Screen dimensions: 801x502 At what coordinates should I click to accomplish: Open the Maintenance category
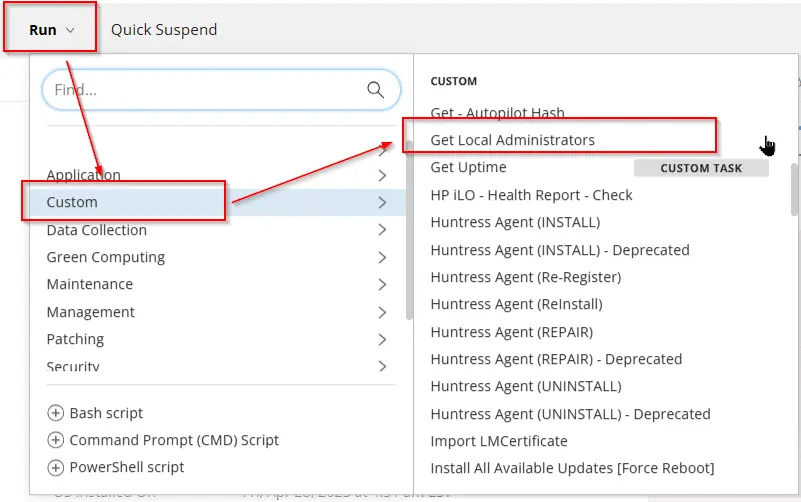click(x=89, y=284)
